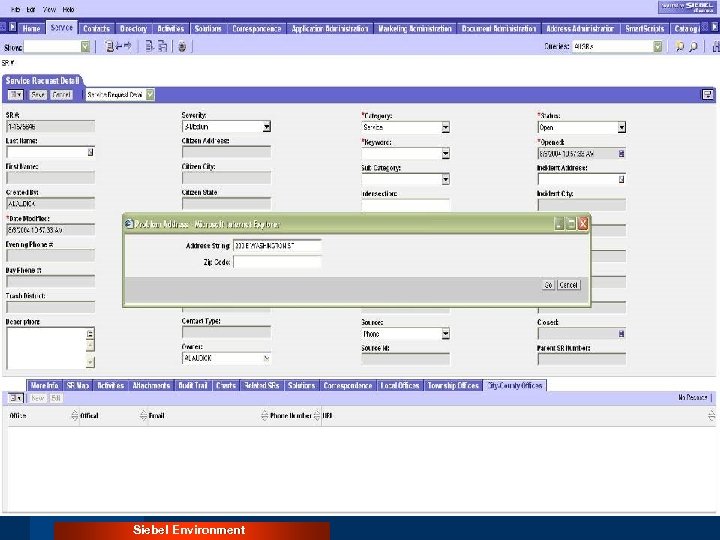
Task: Click the site map icon in toolbar
Action: coord(110,46)
